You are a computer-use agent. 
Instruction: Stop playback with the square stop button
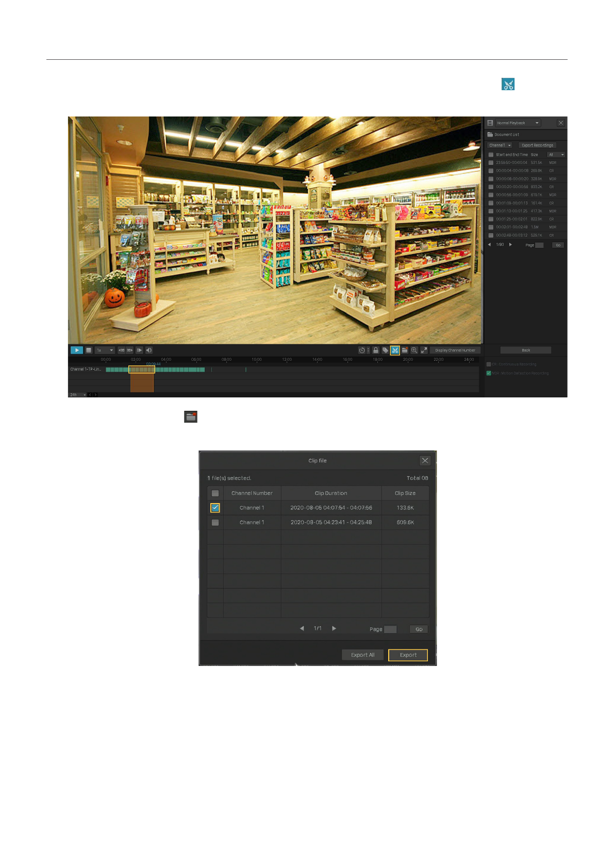89,350
